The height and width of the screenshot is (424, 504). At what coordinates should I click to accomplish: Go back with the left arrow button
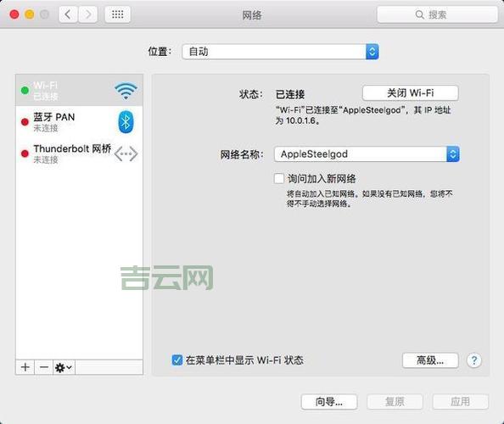[68, 14]
